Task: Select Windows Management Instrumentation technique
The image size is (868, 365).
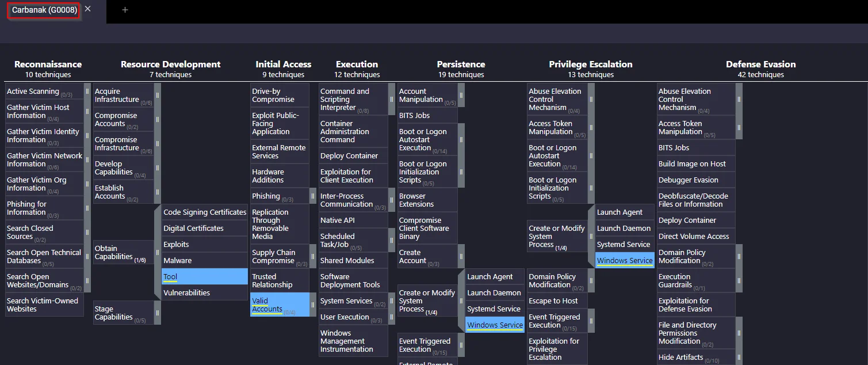Action: click(353, 341)
